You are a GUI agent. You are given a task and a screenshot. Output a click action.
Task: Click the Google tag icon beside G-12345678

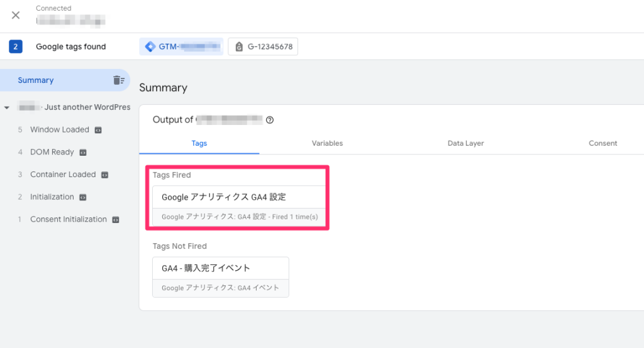tap(238, 46)
